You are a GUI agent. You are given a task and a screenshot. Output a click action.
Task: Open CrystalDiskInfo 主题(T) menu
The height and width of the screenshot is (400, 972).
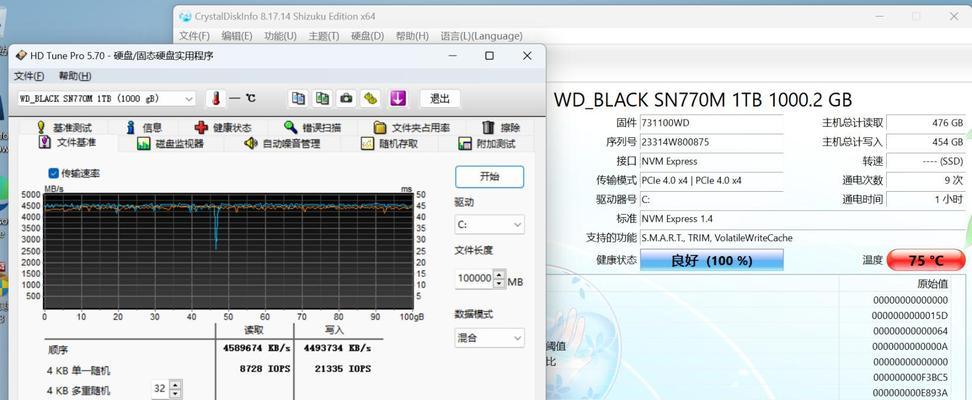coord(324,36)
